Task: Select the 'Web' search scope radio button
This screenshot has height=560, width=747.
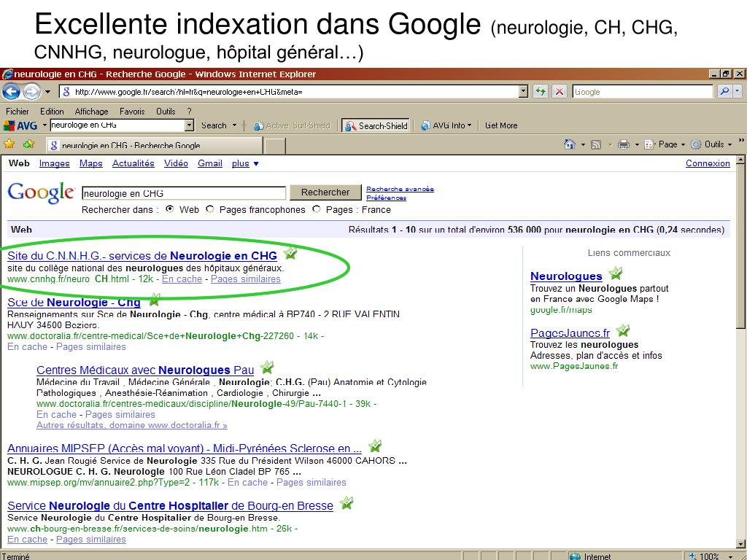Action: (x=169, y=209)
